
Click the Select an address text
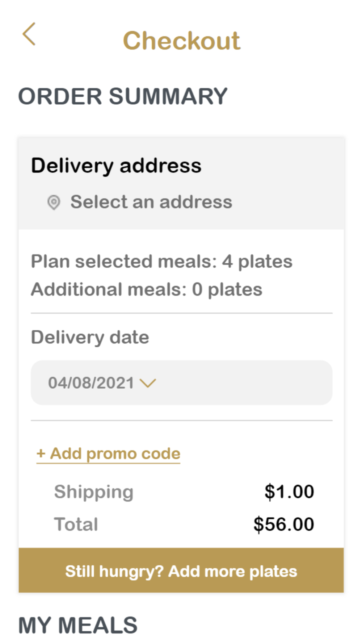151,202
